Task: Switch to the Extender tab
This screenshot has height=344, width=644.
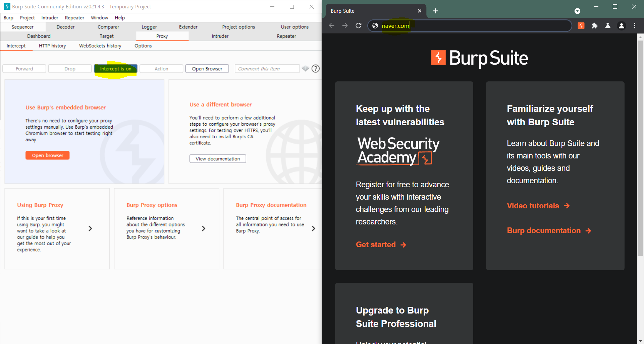Action: pyautogui.click(x=188, y=27)
